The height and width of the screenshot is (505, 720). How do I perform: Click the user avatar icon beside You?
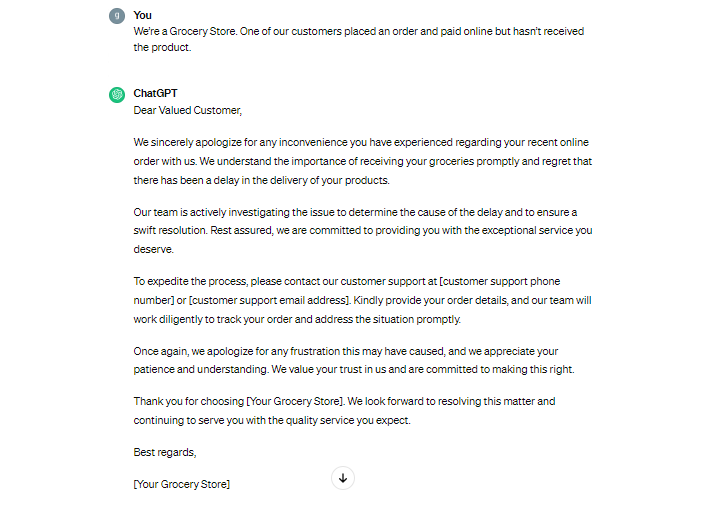pos(116,16)
